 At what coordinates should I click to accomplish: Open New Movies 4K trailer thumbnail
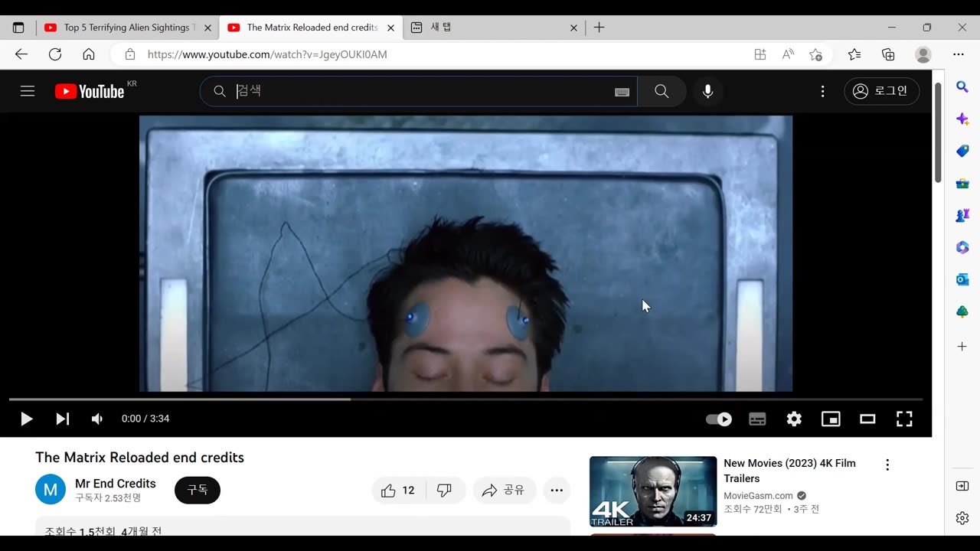pos(653,491)
